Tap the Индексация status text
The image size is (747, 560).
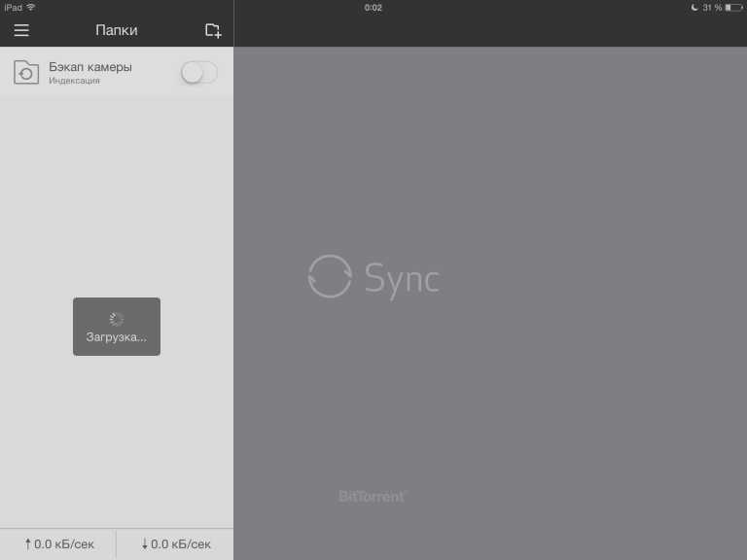click(74, 81)
